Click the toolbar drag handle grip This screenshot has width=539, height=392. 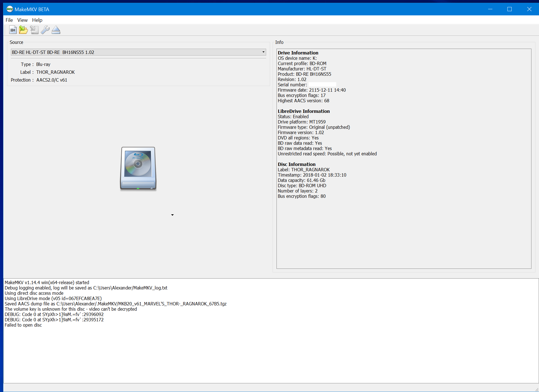pyautogui.click(x=5, y=30)
